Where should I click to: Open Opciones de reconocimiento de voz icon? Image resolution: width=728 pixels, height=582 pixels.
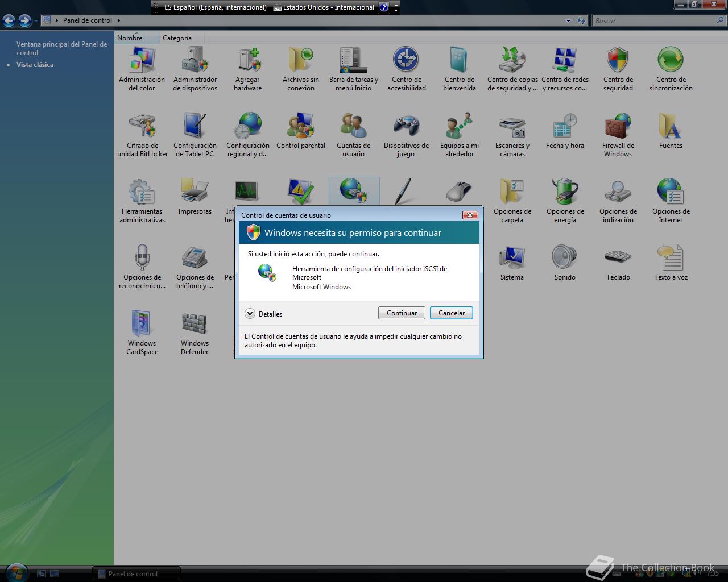pos(142,267)
